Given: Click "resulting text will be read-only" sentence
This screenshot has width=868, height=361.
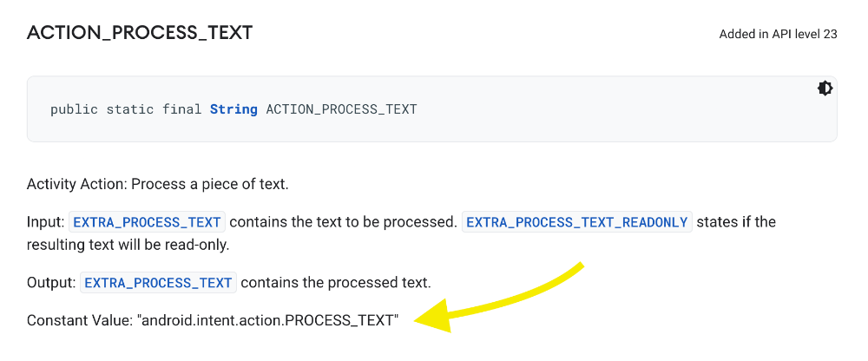Looking at the screenshot, I should (128, 245).
